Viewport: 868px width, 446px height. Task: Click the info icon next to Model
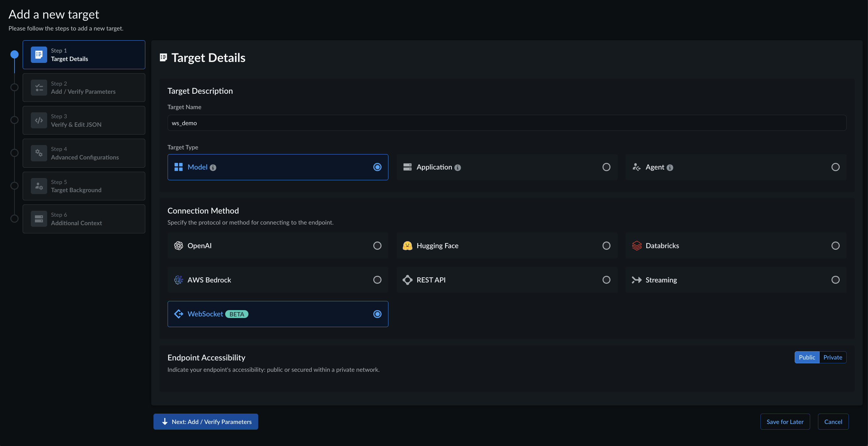click(213, 168)
